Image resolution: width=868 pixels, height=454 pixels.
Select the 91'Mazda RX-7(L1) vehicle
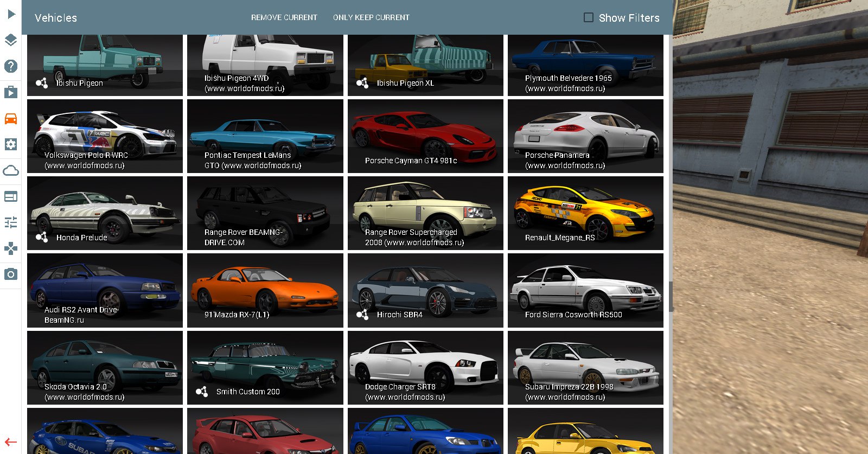[x=265, y=290]
